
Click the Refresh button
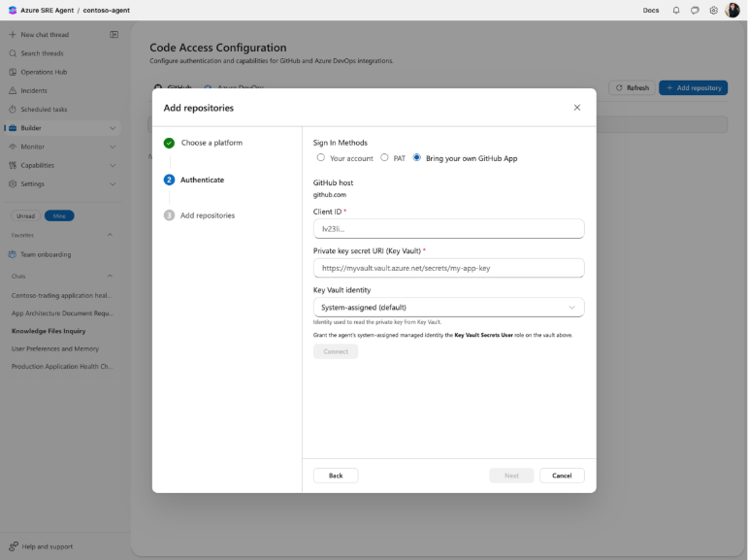coord(633,88)
